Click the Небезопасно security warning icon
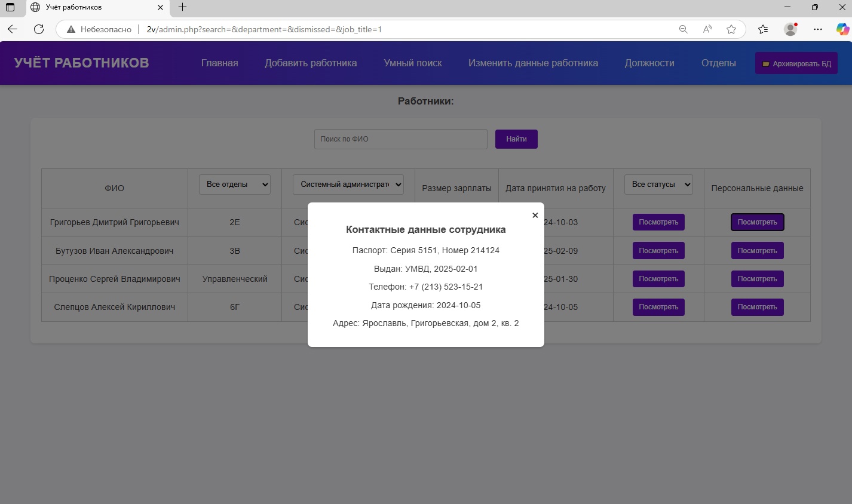 tap(71, 29)
